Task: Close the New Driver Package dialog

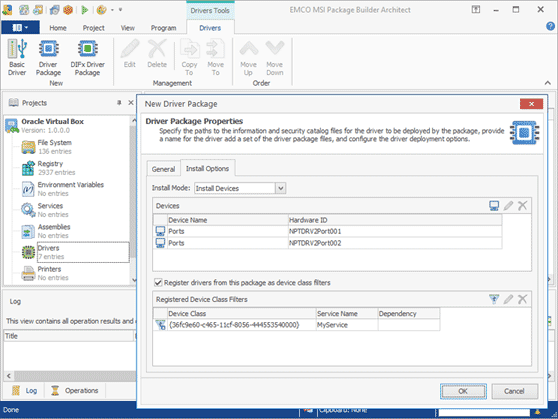Action: [531, 104]
